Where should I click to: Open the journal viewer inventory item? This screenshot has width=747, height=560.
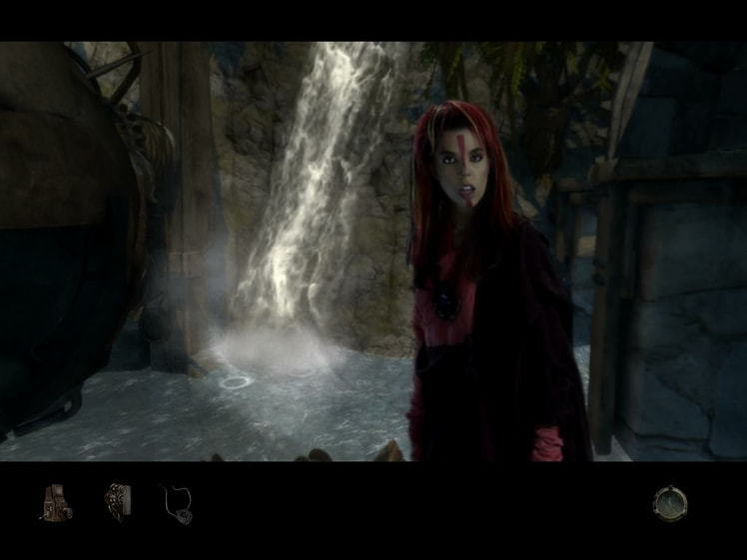117,502
